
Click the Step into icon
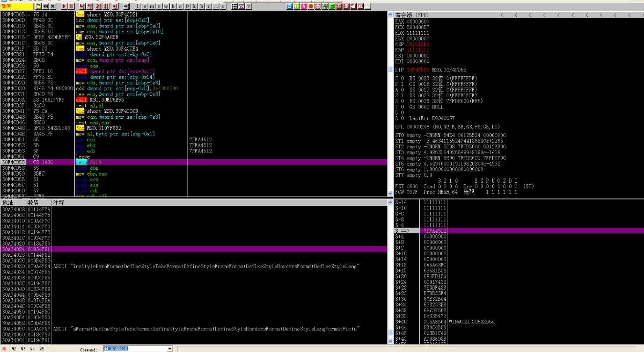(82, 6)
